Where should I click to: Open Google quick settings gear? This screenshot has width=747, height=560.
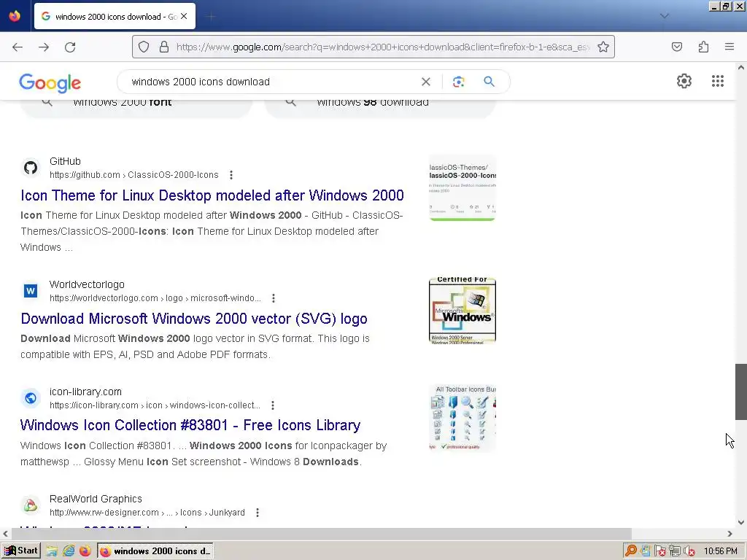tap(684, 81)
